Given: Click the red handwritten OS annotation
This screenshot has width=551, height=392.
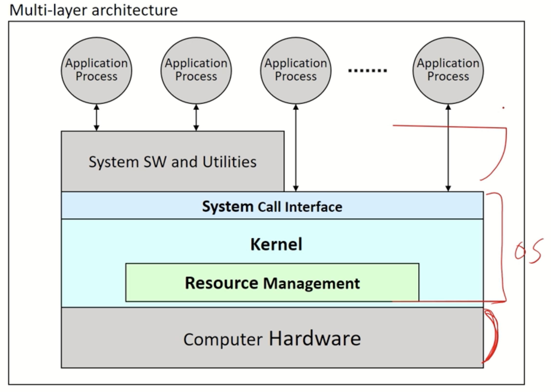Looking at the screenshot, I should click(x=528, y=252).
